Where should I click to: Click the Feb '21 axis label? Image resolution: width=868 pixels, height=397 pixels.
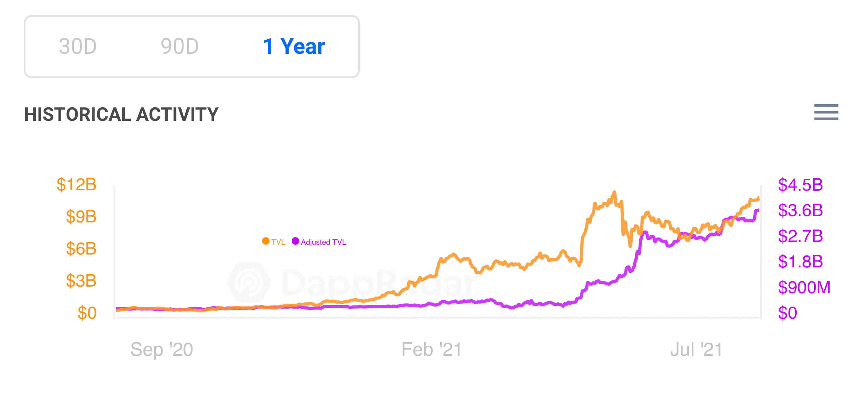(x=431, y=349)
